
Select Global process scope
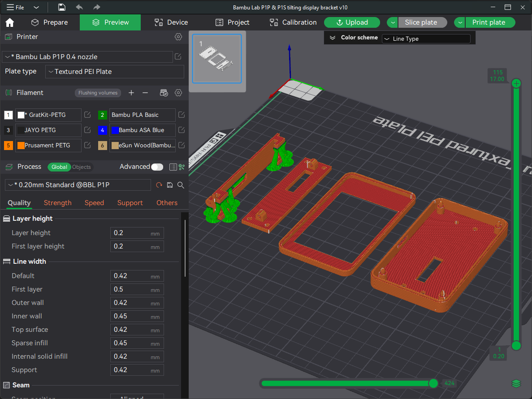[59, 167]
